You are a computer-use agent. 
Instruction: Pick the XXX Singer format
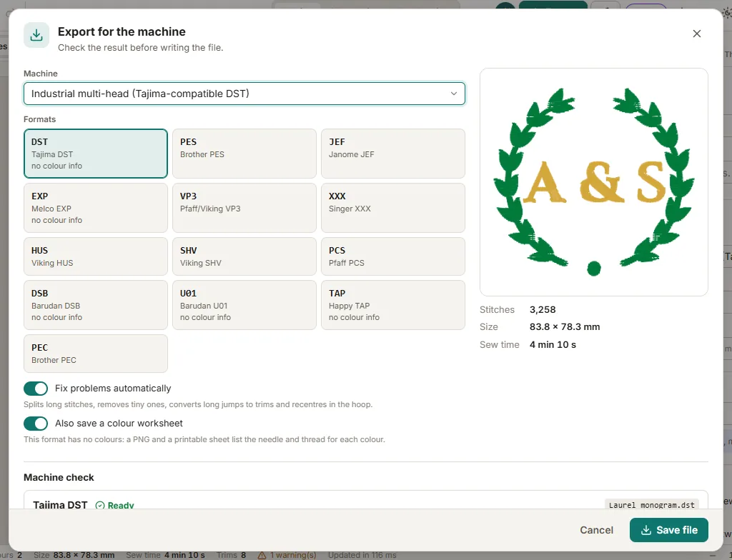[x=393, y=208]
